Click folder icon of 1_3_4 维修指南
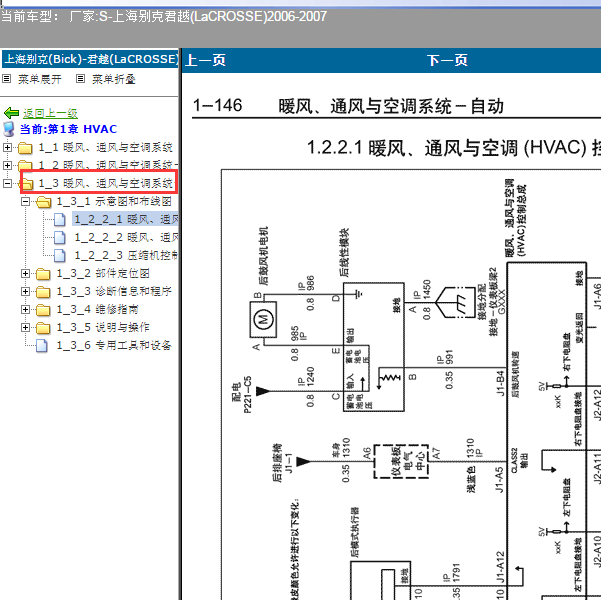601x600 pixels. click(43, 309)
